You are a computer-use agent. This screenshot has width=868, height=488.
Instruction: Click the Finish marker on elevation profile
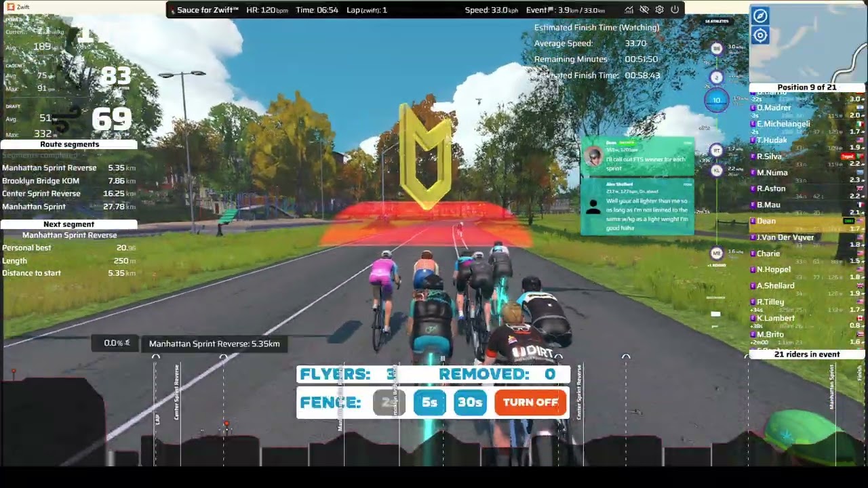(860, 373)
